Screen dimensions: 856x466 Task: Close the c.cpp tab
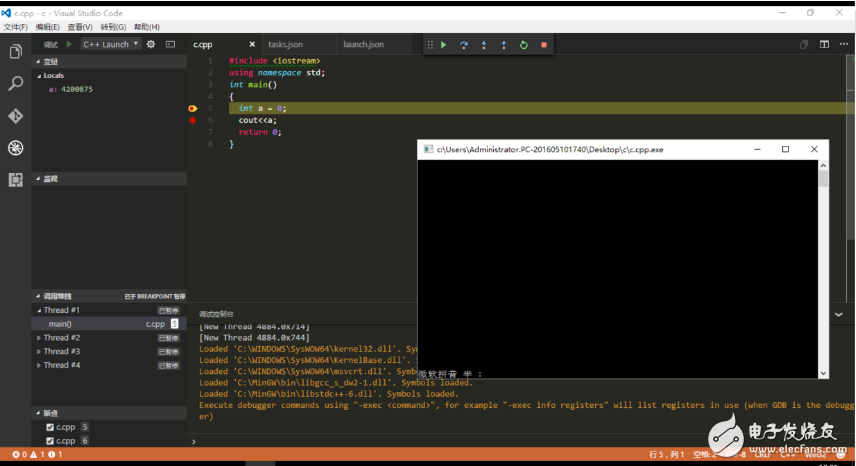tap(252, 44)
